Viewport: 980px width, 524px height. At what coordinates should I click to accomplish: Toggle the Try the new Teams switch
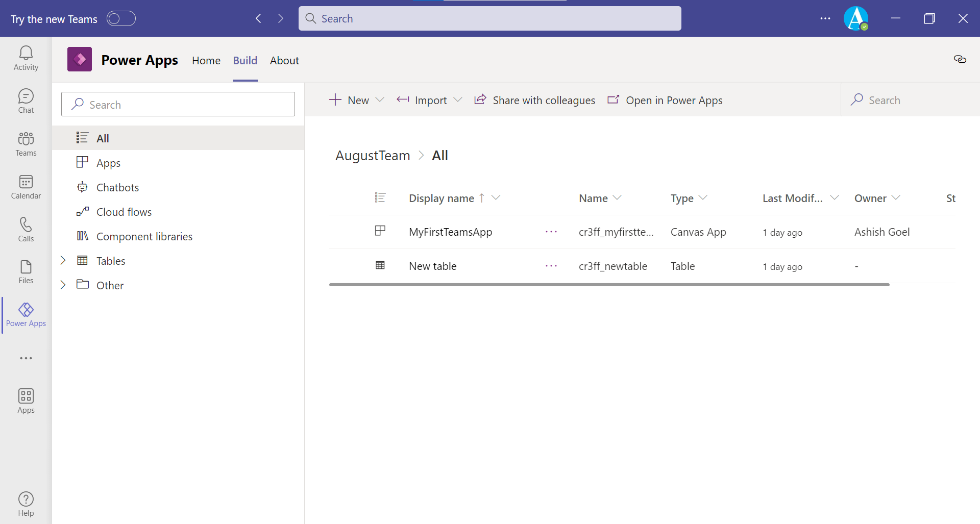pos(121,19)
